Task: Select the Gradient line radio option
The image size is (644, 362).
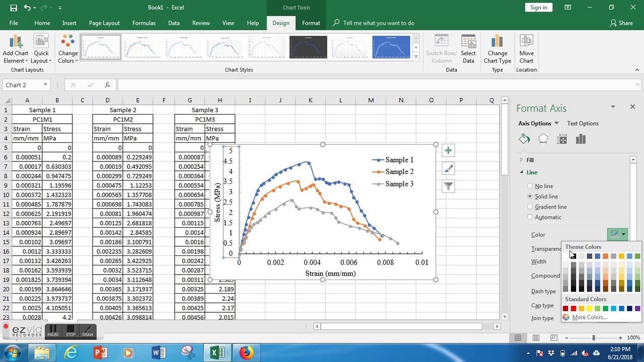Action: pyautogui.click(x=530, y=207)
